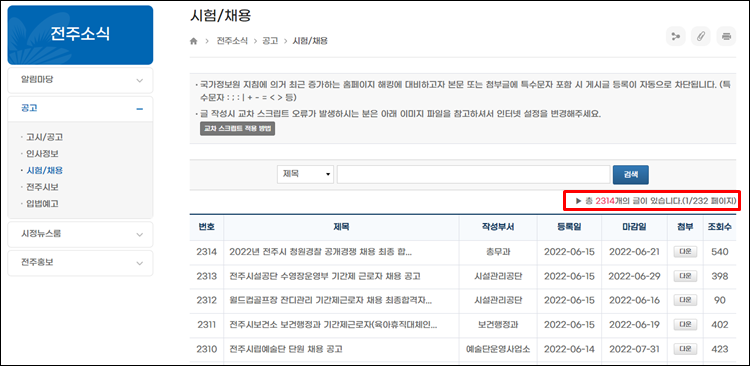Click 시험/채용 in the breadcrumb
750x366 pixels.
pyautogui.click(x=310, y=41)
